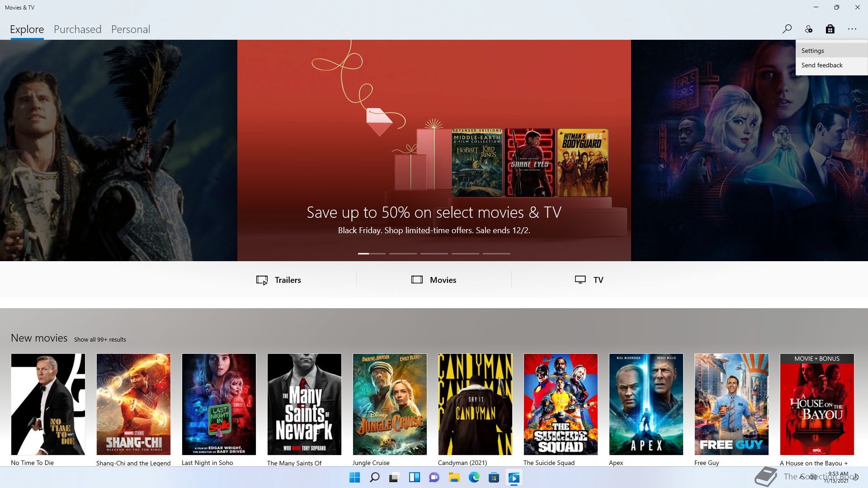Click the Free Guy title text
868x488 pixels.
point(707,463)
